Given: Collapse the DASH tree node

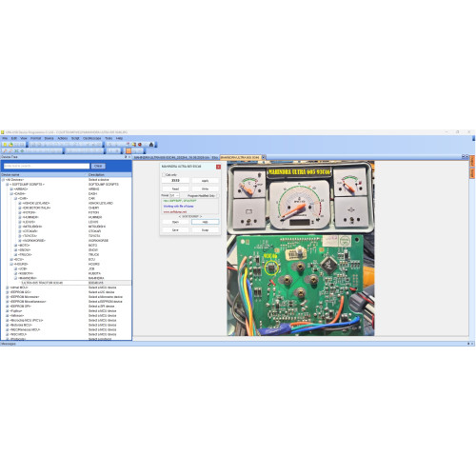Looking at the screenshot, I should coord(11,193).
